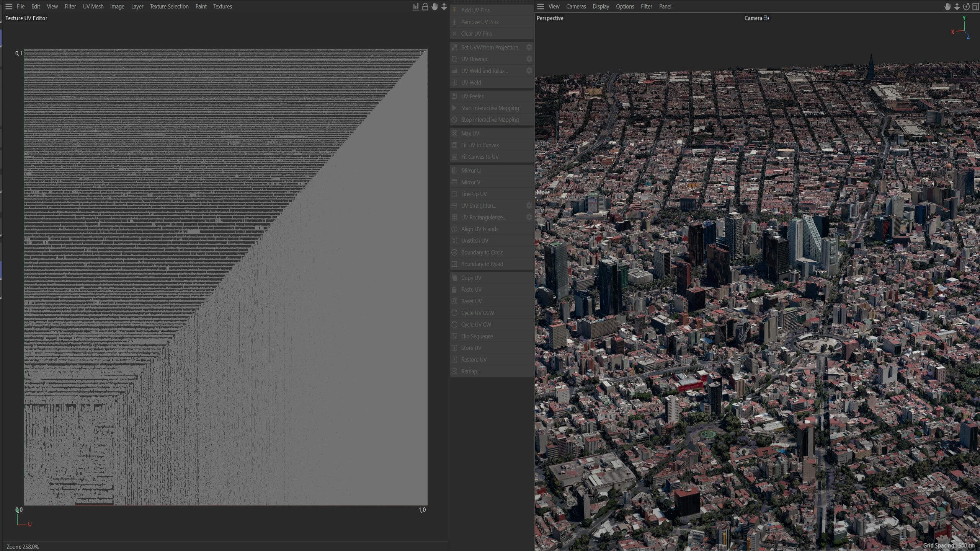Click the UV editor zoom arrow icon
The height and width of the screenshot is (551, 980).
point(444,7)
